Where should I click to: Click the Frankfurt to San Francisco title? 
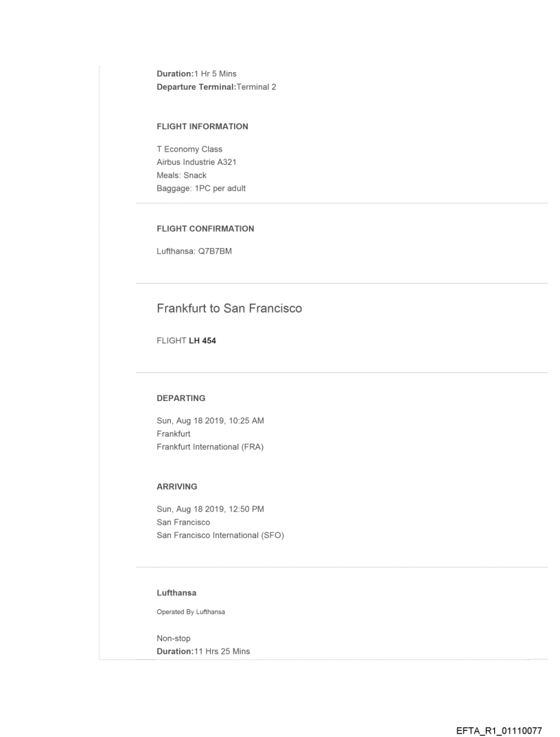(x=229, y=309)
